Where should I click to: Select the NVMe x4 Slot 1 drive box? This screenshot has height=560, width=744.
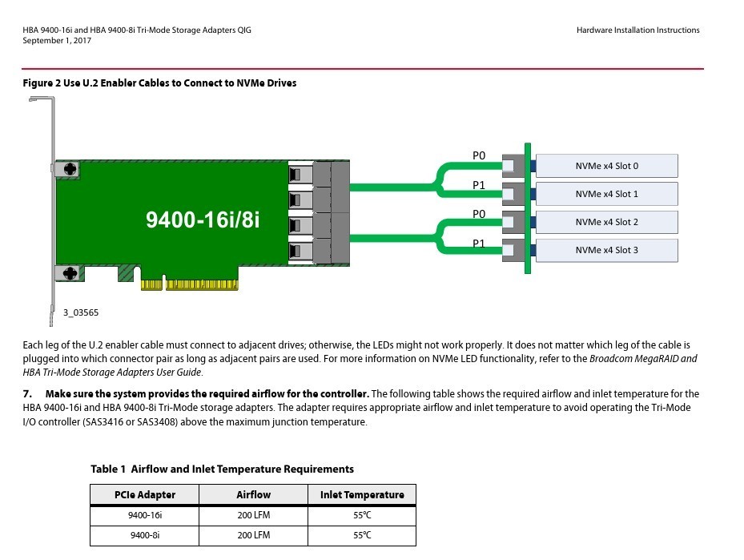pos(606,194)
